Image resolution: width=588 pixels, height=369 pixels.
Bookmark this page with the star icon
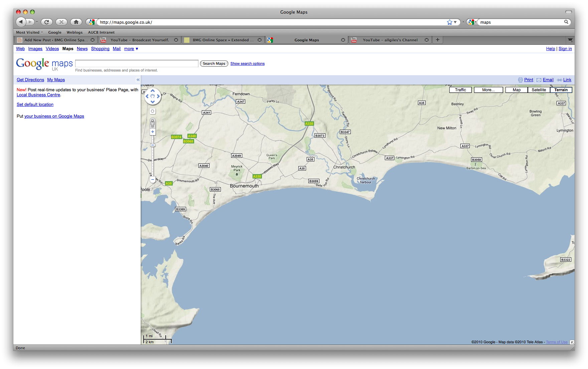coord(450,22)
